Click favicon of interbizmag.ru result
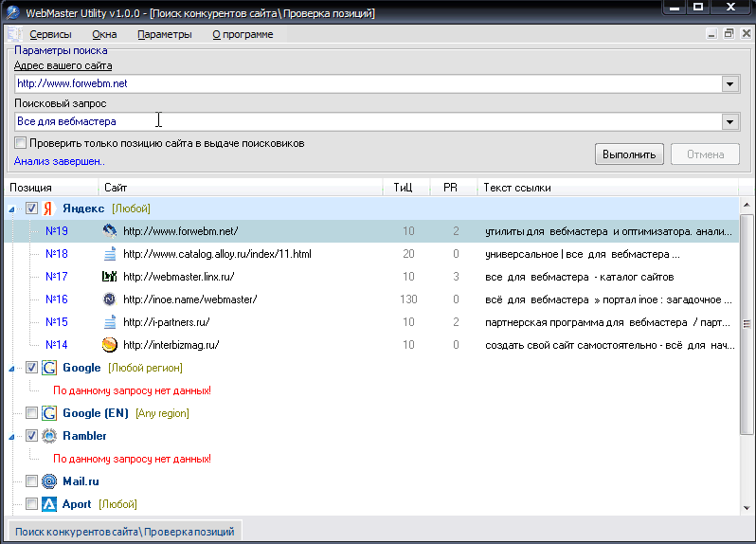This screenshot has height=544, width=756. tap(109, 345)
